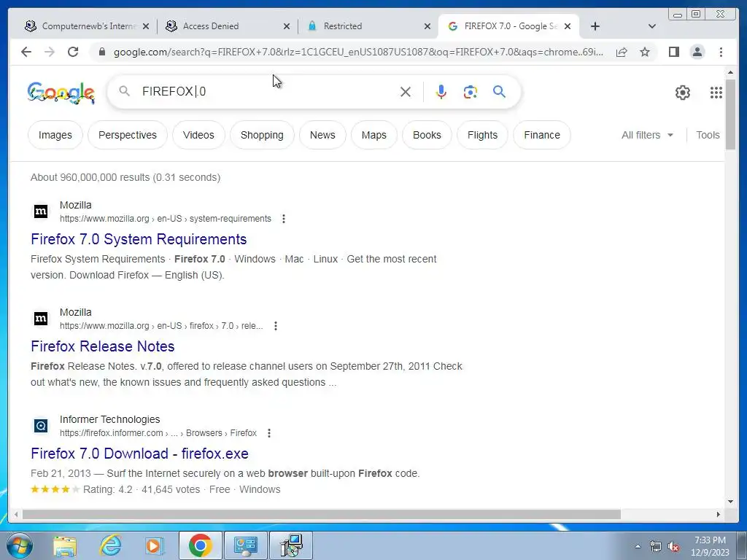Open options for Informer Technologies result

(x=269, y=433)
